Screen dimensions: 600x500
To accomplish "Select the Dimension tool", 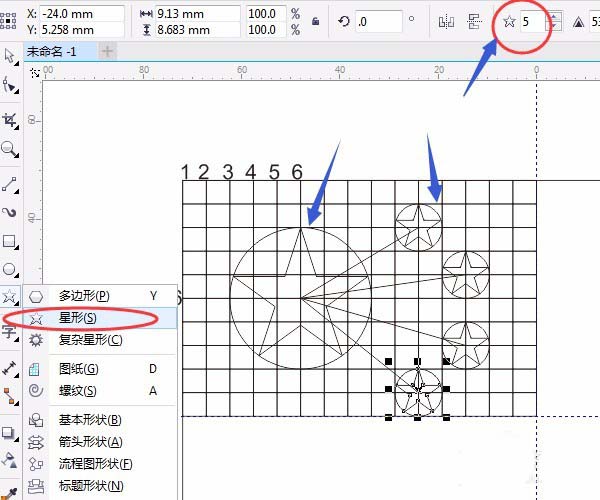I will pos(9,368).
